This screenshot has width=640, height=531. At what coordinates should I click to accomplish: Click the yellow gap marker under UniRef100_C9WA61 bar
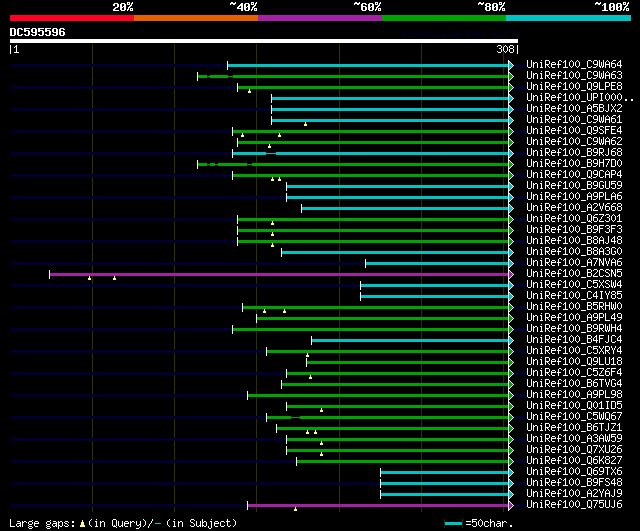pos(305,124)
